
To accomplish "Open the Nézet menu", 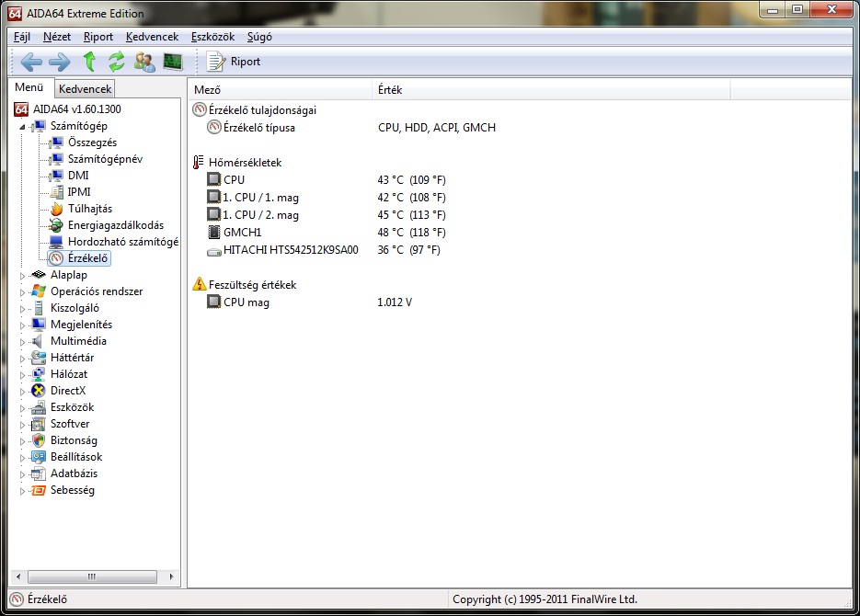I will [x=57, y=37].
